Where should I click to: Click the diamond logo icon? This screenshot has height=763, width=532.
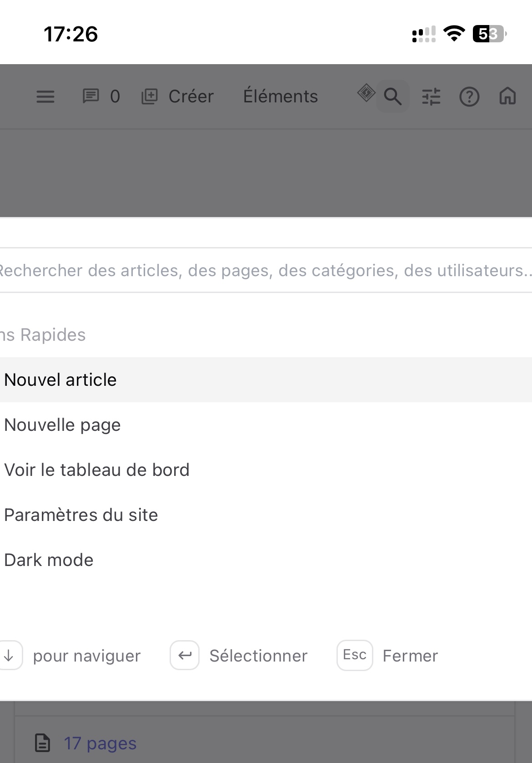point(366,93)
